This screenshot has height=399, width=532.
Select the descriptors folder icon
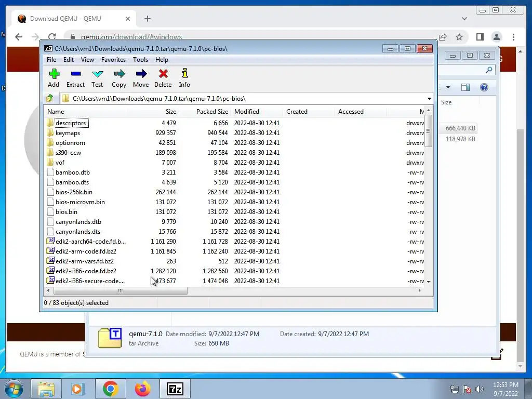[x=50, y=123]
